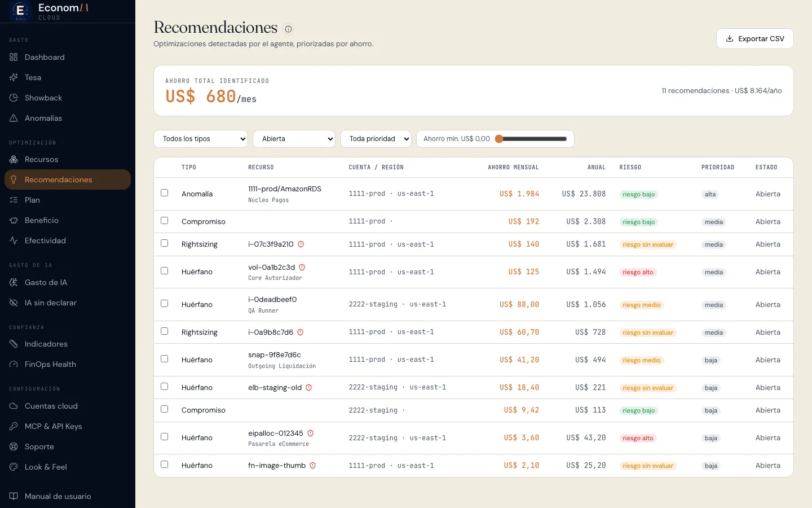Click the FinOps Health gauge icon
This screenshot has height=508, width=812.
[14, 364]
